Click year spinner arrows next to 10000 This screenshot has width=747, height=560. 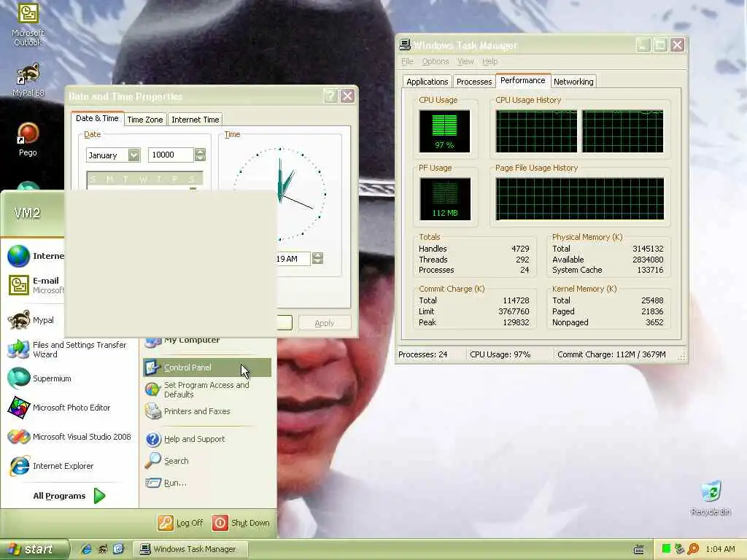coord(200,155)
